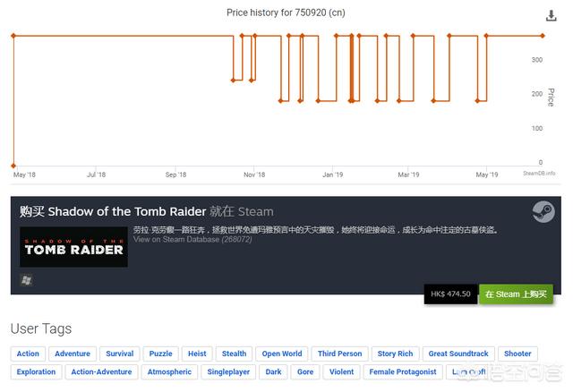This screenshot has height=392, width=573.
Task: Select the Action tag
Action: (28, 354)
